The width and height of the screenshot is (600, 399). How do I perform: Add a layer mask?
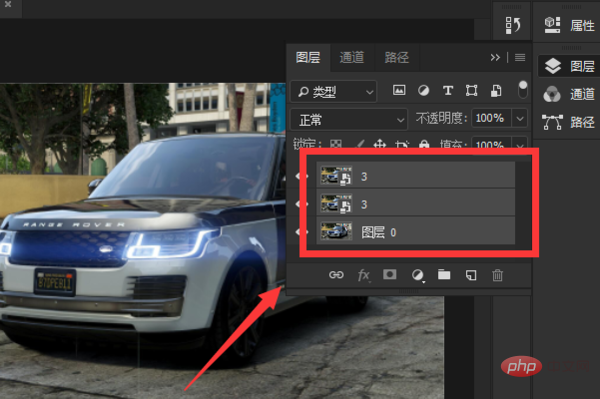(x=390, y=275)
